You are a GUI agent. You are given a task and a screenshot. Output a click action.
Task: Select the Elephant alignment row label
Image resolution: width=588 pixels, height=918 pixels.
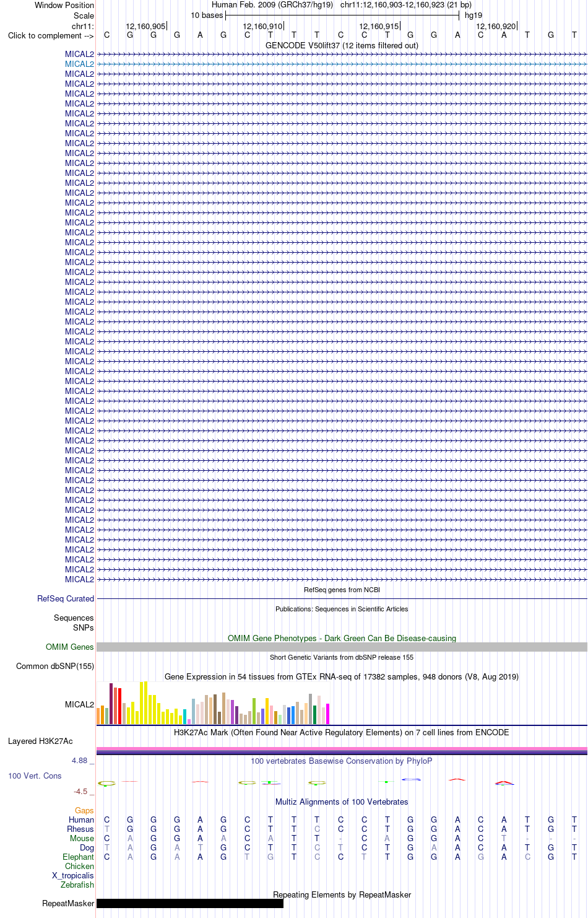pos(78,857)
